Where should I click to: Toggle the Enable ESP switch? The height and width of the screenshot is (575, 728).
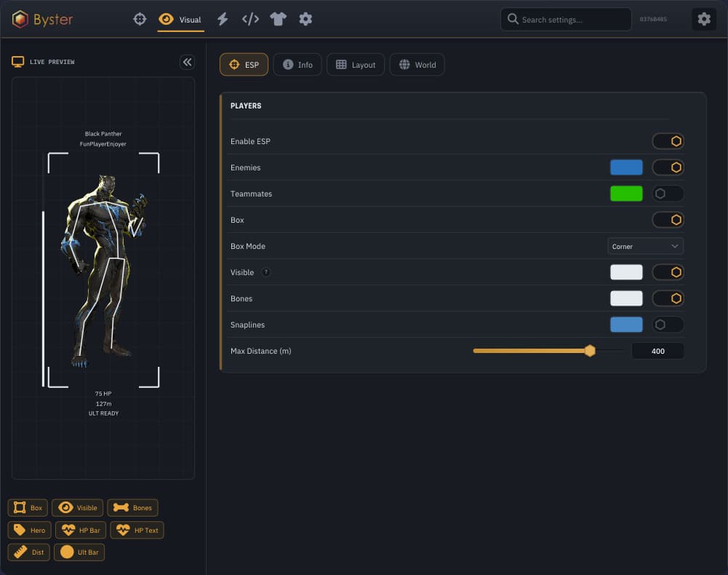(668, 141)
